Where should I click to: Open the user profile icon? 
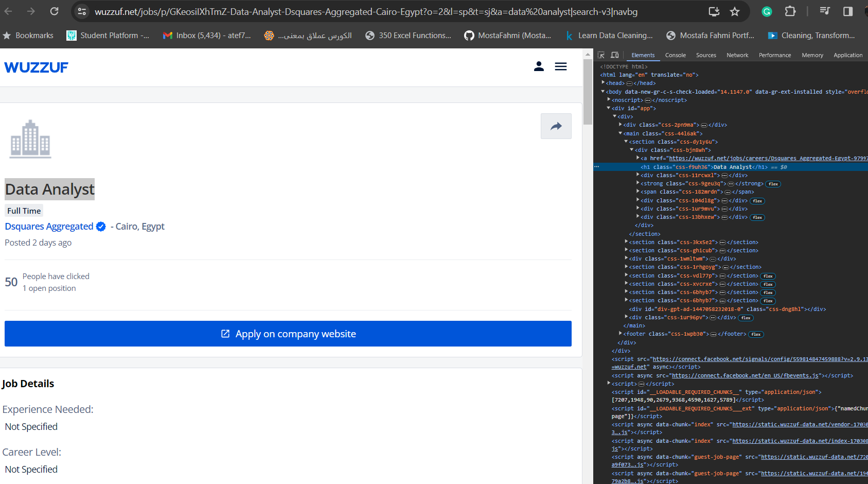click(539, 66)
